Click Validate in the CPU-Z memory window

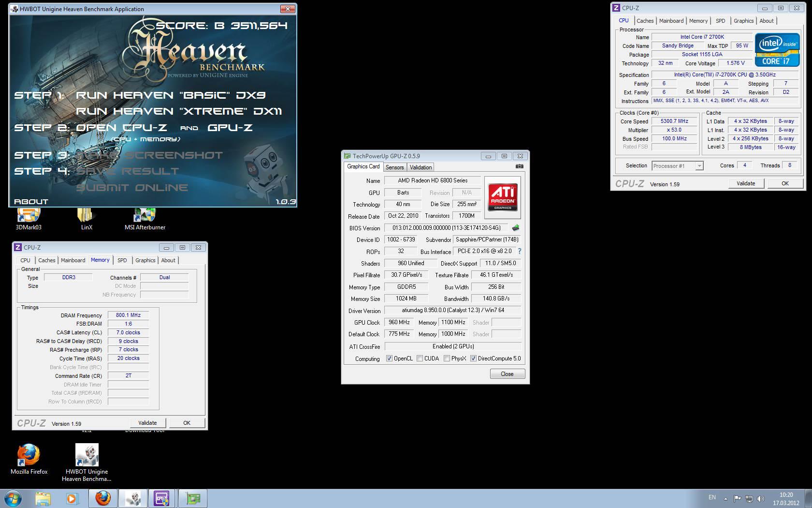coord(147,423)
